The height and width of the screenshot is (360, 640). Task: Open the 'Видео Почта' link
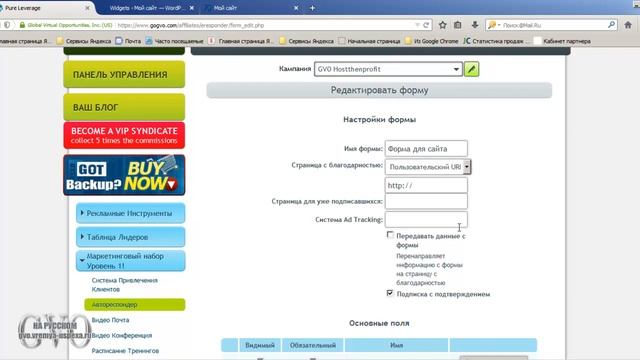(x=110, y=320)
